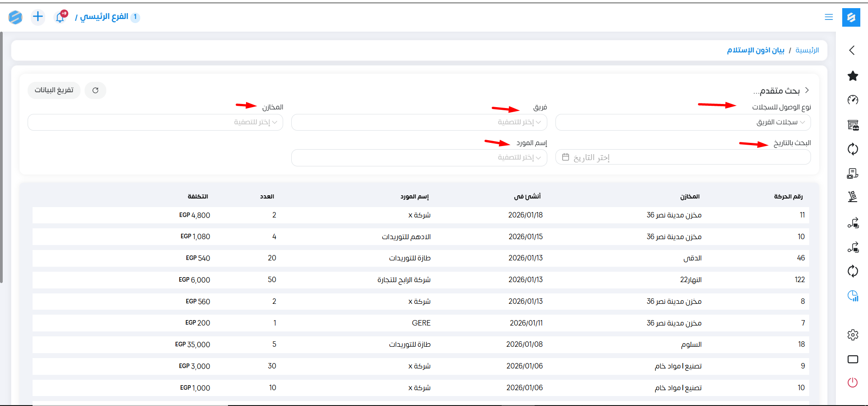Click the تفريغ البيانات button

point(54,90)
